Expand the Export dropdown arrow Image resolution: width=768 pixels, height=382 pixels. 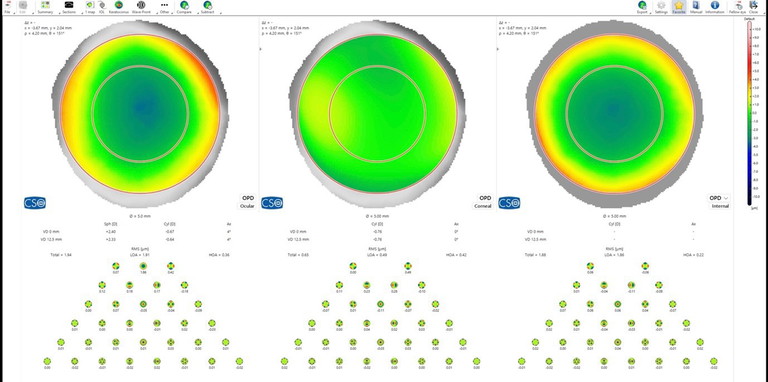click(650, 13)
